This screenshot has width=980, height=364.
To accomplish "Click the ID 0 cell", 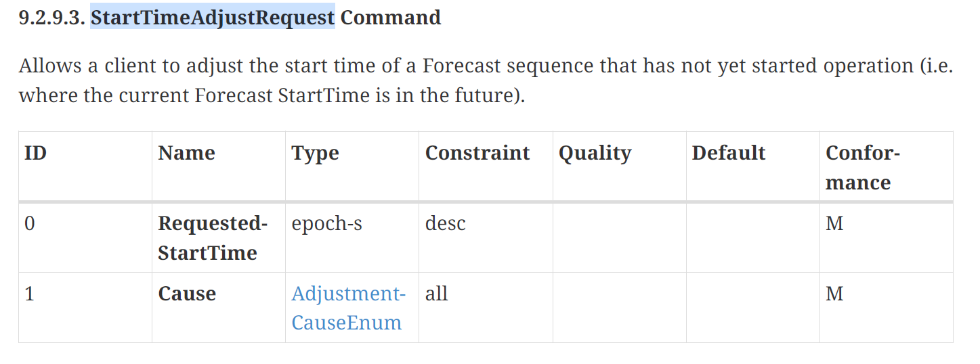I will 29,223.
